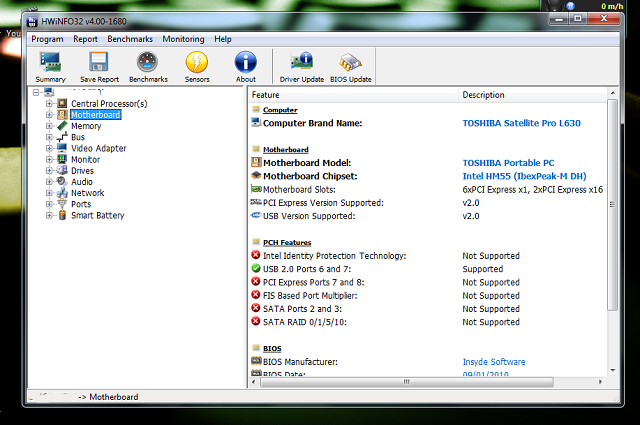
Task: Click the Bus tree icon
Action: [62, 137]
